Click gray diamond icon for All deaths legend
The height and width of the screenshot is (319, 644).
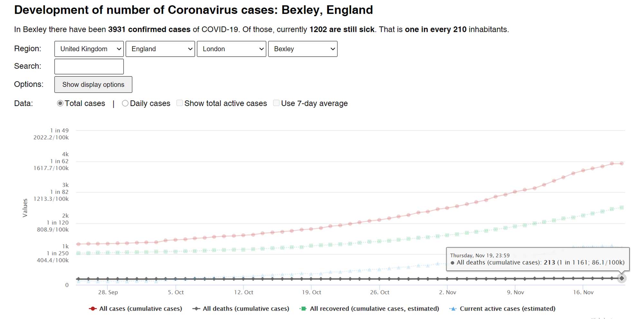coord(196,309)
